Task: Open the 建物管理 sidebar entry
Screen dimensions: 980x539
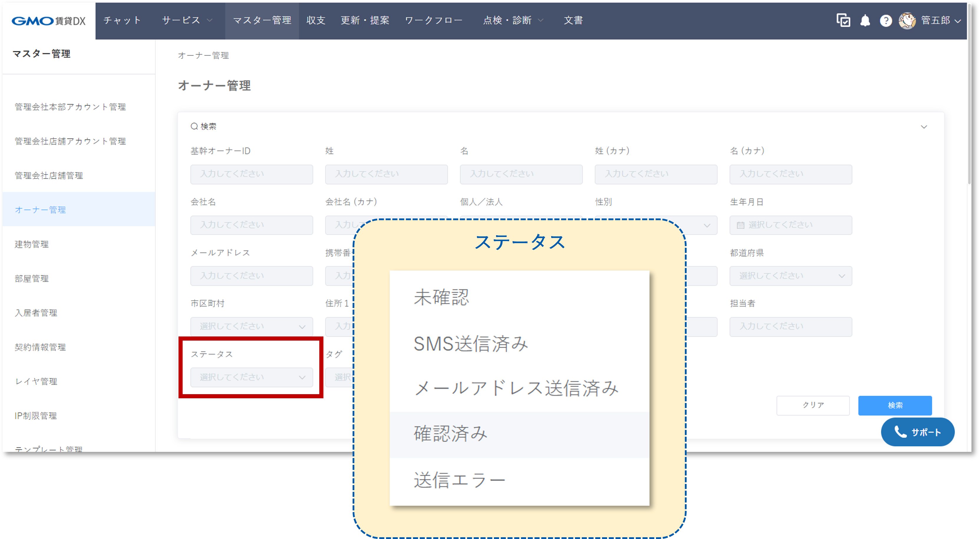Action: click(x=31, y=244)
